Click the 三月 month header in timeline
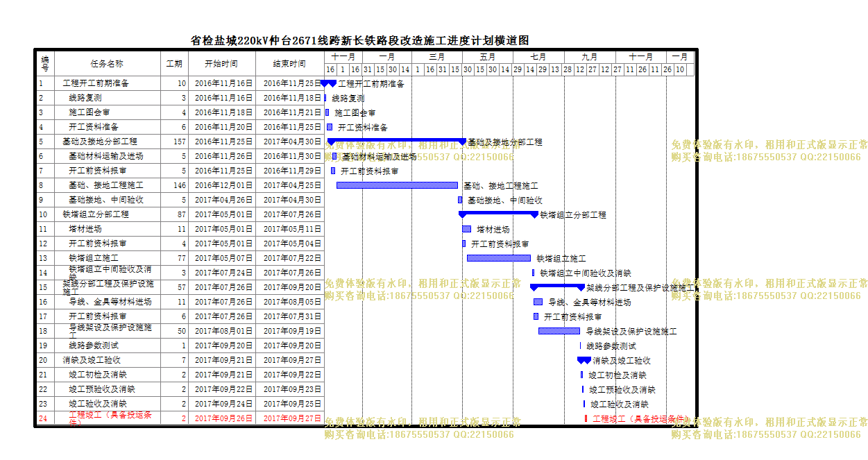The width and height of the screenshot is (868, 460). point(437,57)
